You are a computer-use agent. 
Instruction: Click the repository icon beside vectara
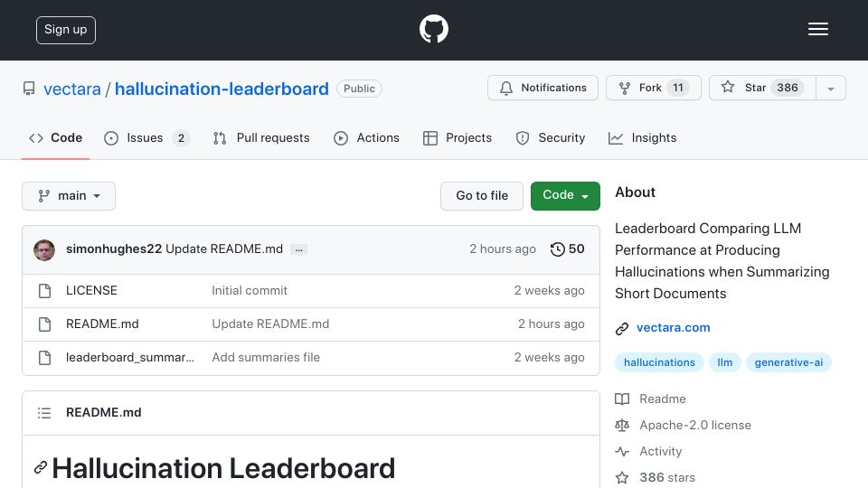[29, 89]
